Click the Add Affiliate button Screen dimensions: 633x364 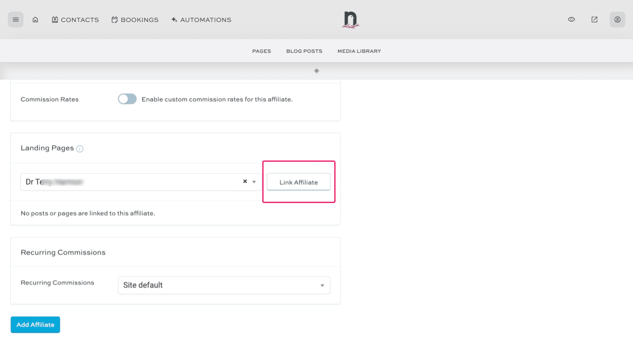35,324
